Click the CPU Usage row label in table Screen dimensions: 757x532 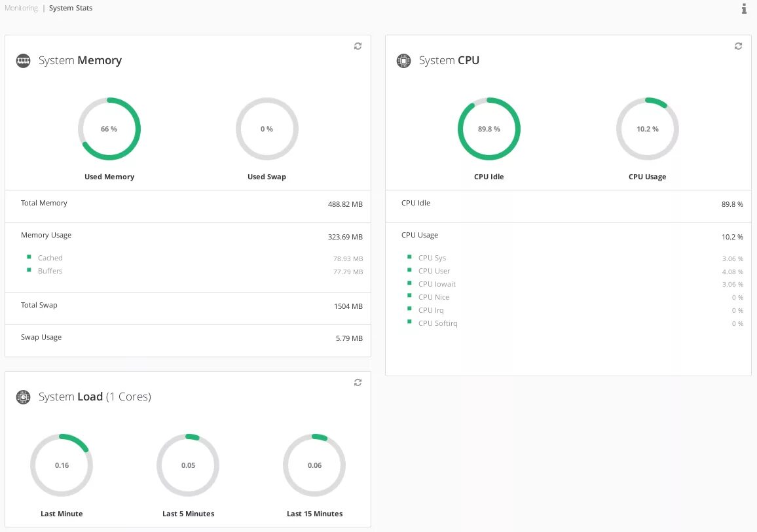click(420, 235)
